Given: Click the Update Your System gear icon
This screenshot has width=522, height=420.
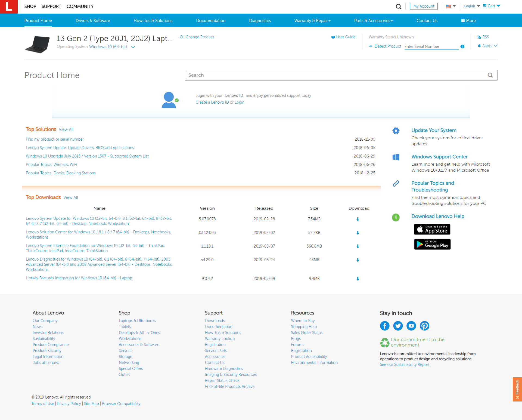Looking at the screenshot, I should click(396, 131).
